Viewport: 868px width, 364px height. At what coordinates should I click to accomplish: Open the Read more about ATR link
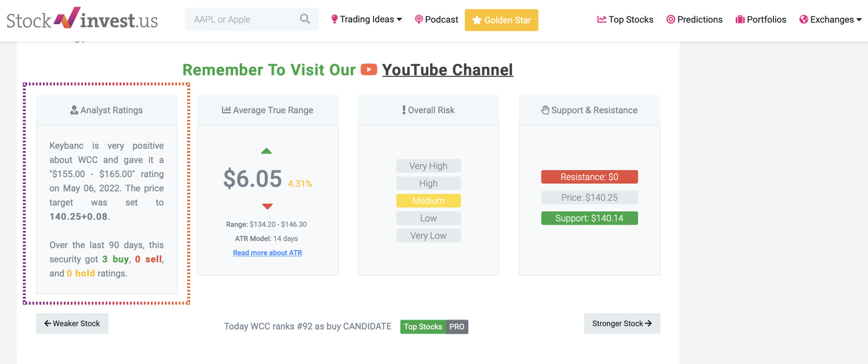point(267,253)
